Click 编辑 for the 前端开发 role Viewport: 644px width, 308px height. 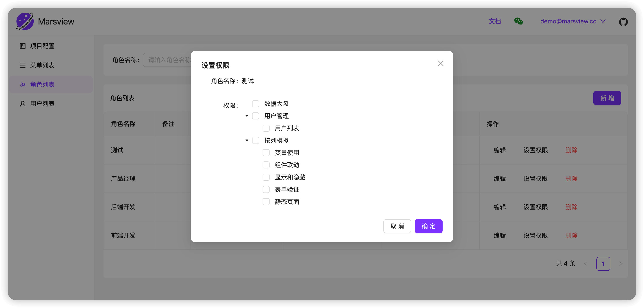500,235
